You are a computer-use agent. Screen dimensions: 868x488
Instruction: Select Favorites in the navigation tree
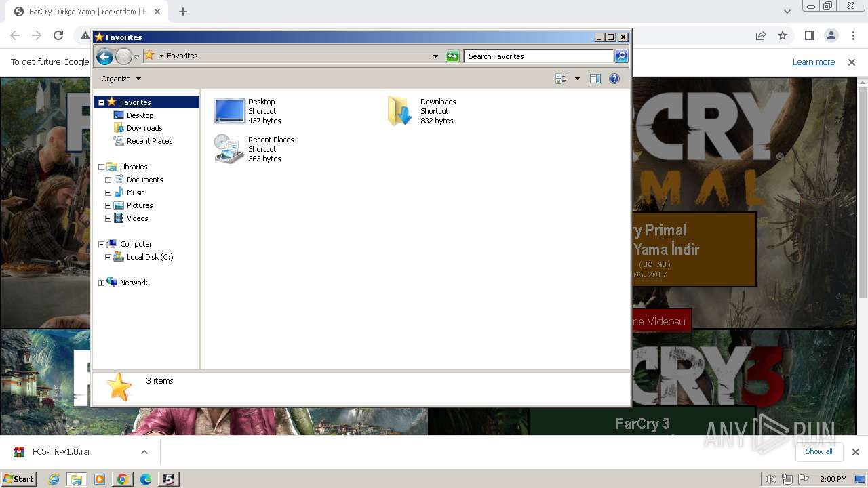(136, 102)
